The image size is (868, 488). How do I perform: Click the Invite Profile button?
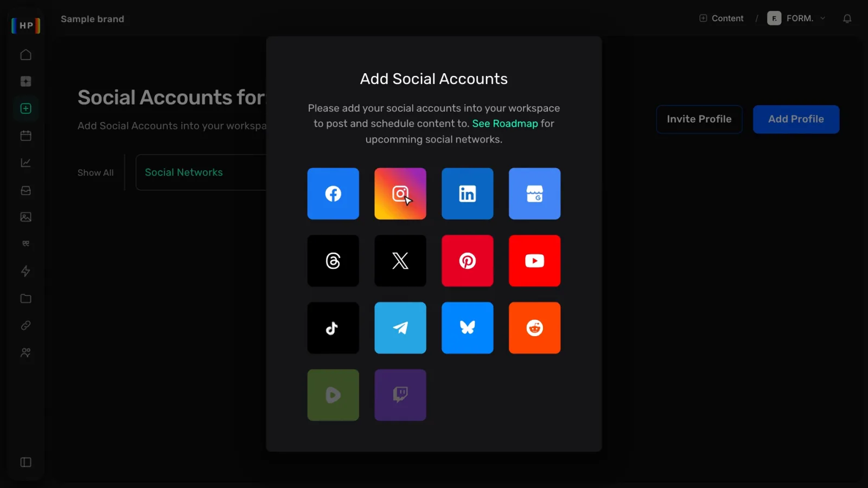(x=699, y=119)
